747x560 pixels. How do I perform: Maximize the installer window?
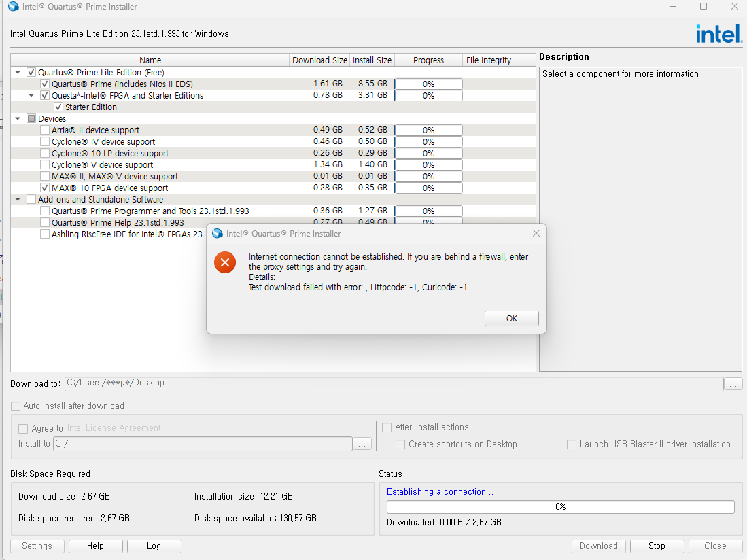703,6
